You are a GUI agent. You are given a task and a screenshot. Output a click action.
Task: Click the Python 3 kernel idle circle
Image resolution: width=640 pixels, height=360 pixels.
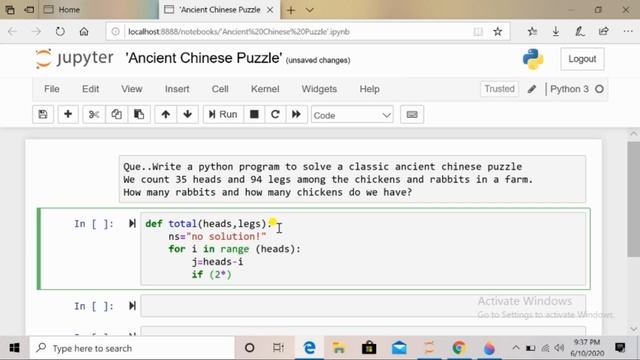pos(599,89)
